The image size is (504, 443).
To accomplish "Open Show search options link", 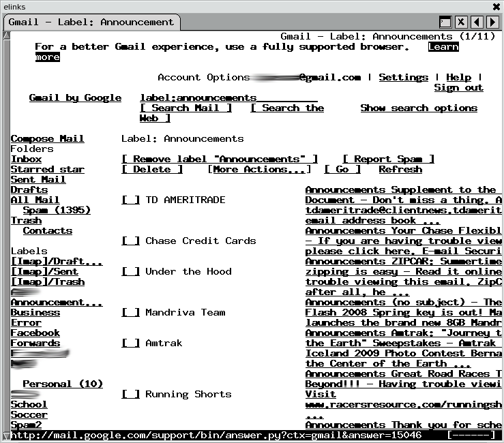I will (x=419, y=108).
